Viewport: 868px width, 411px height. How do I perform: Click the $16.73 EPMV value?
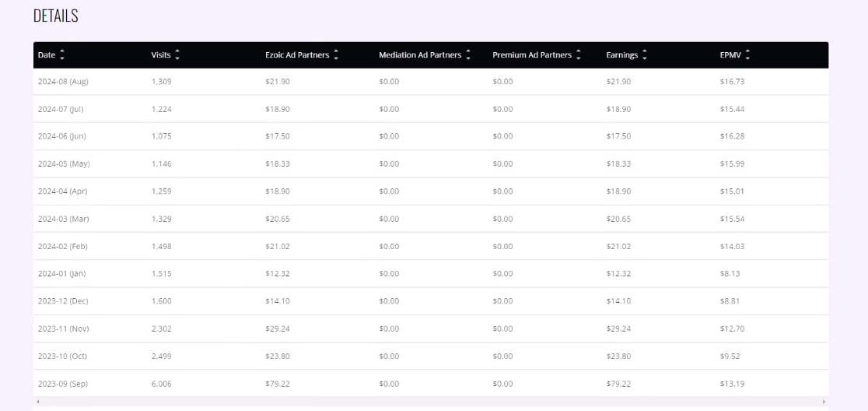(733, 82)
